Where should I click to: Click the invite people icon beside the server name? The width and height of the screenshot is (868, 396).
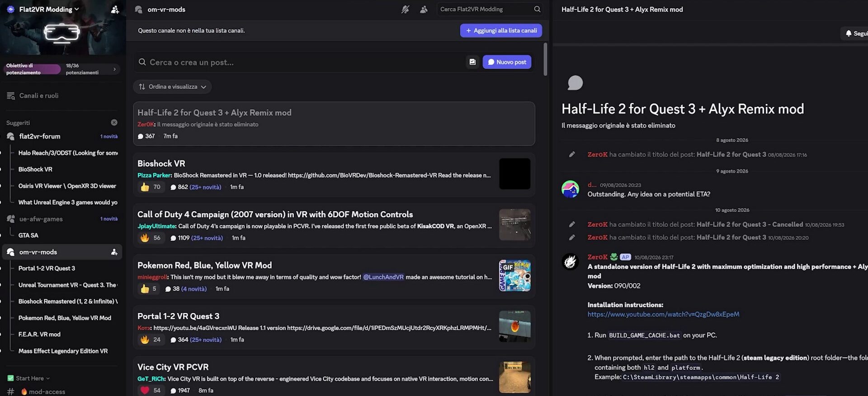115,9
